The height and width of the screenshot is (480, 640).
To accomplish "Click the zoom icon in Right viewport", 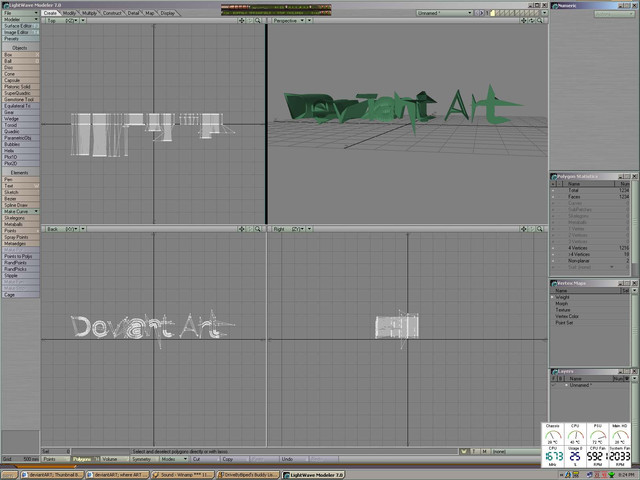I will point(540,229).
